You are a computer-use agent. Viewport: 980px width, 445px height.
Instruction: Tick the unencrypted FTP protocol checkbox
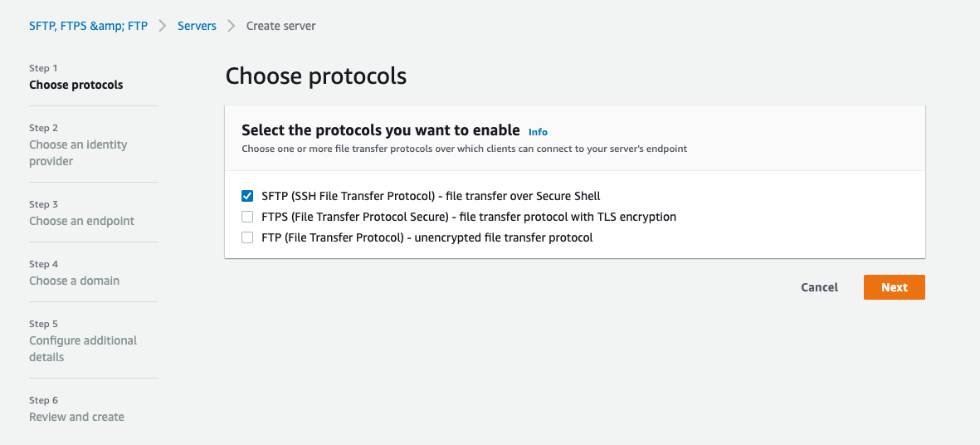[x=247, y=237]
